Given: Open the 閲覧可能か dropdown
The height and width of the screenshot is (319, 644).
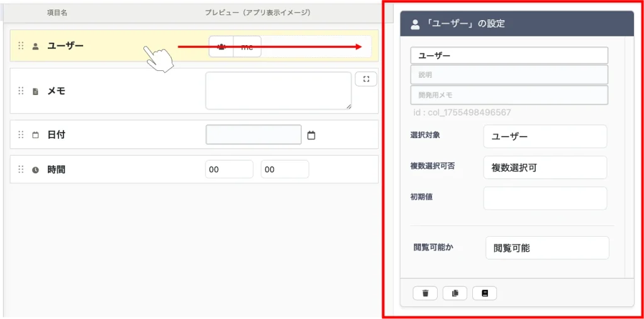Looking at the screenshot, I should coord(547,247).
